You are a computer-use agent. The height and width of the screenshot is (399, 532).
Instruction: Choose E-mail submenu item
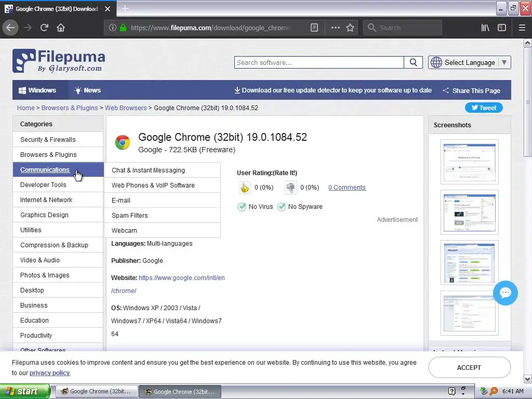[163, 201]
